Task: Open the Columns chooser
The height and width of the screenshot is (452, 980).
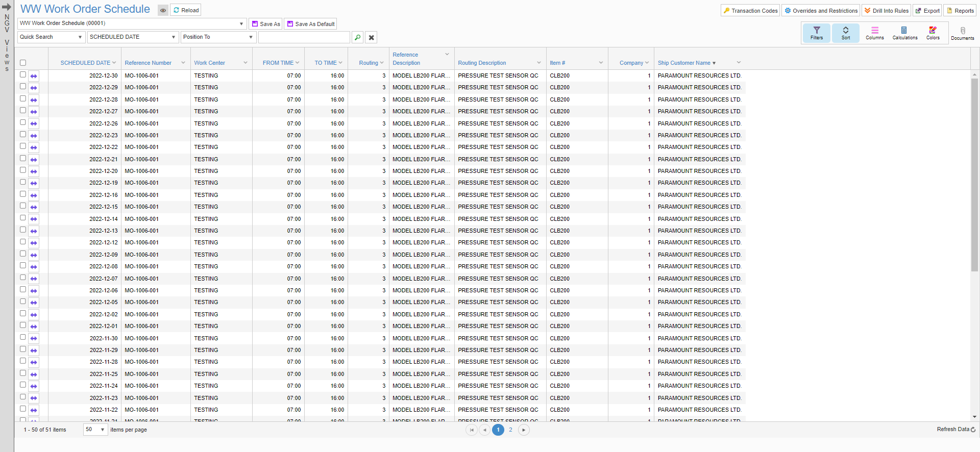Action: tap(874, 33)
